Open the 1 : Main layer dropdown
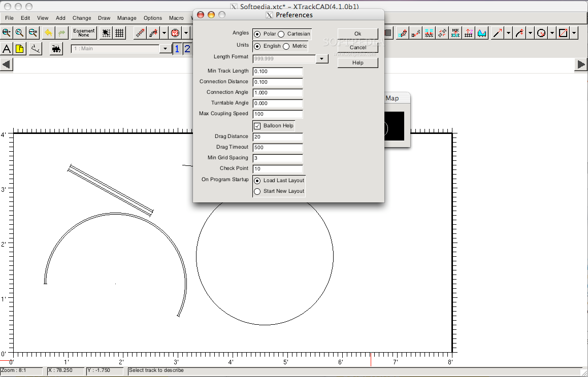This screenshot has height=377, width=588. pos(165,49)
